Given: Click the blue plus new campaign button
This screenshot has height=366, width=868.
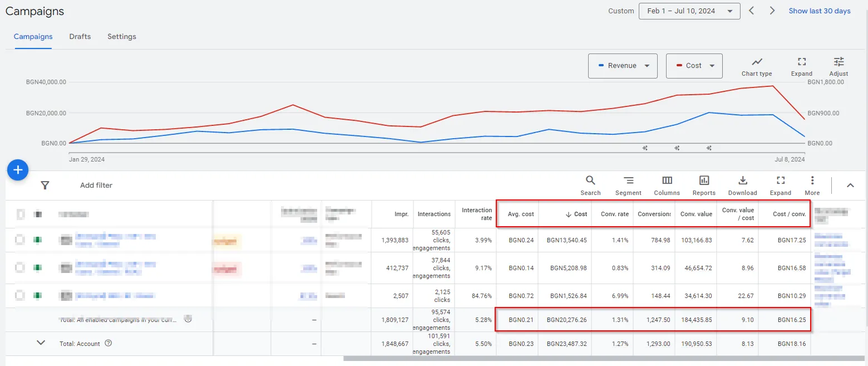Looking at the screenshot, I should tap(17, 169).
